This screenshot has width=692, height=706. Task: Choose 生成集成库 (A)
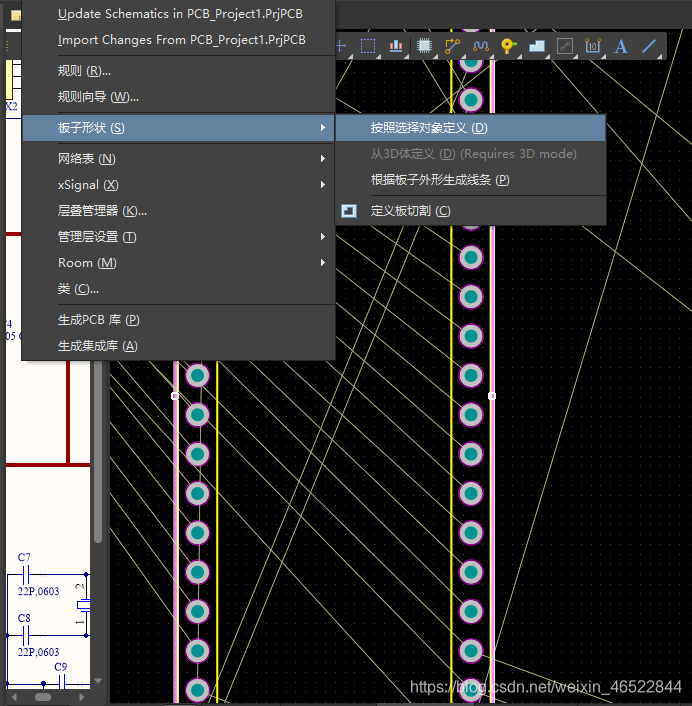click(x=98, y=346)
